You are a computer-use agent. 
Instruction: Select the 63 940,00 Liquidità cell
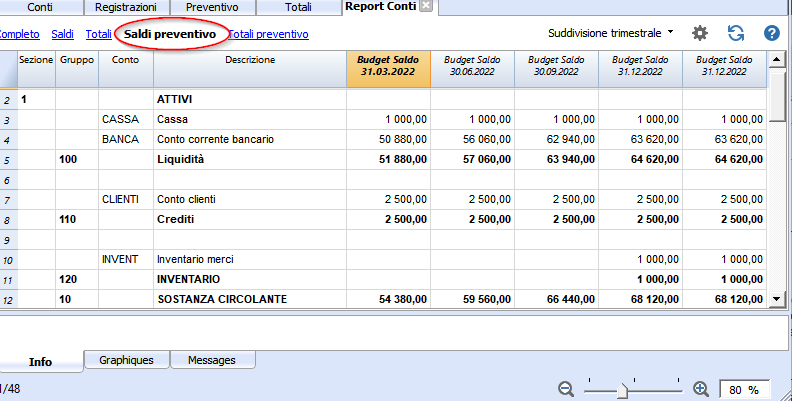[x=556, y=160]
